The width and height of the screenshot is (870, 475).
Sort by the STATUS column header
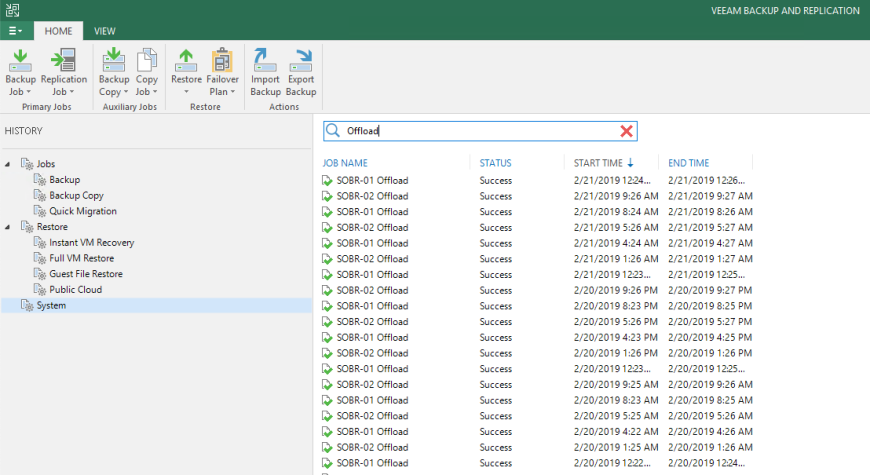[495, 163]
